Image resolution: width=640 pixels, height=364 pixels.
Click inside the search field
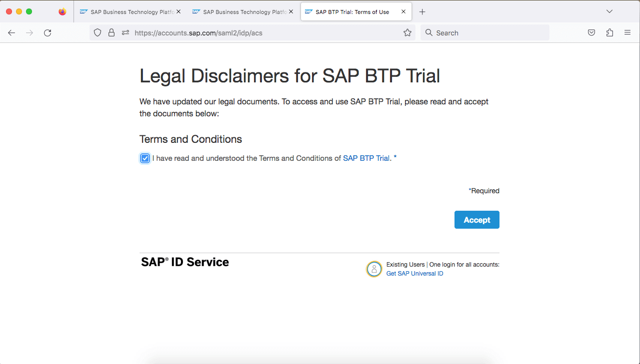[x=484, y=32]
